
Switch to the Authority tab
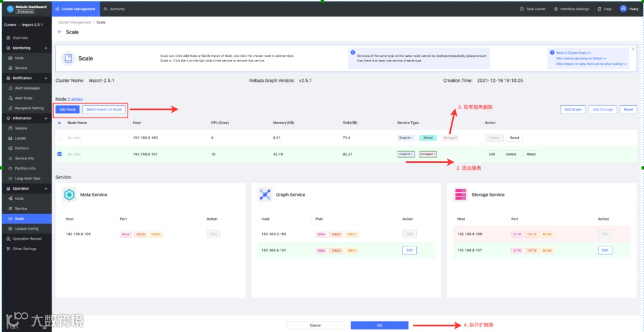point(114,9)
